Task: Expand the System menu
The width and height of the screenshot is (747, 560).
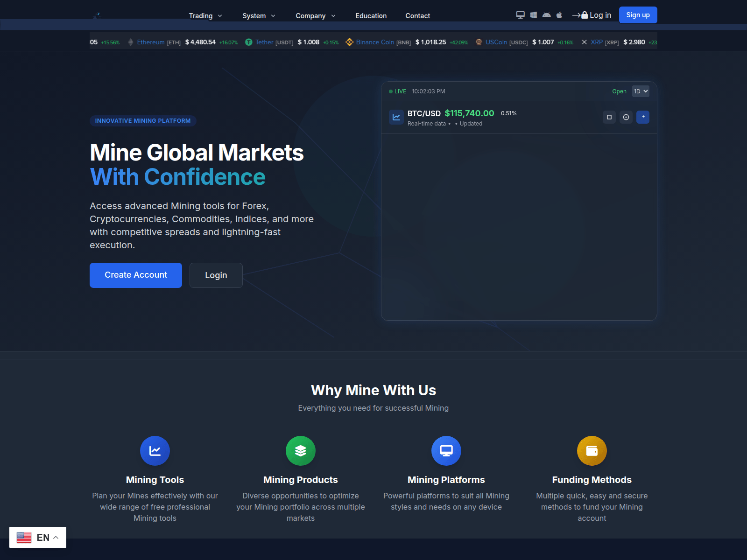Action: pyautogui.click(x=259, y=16)
